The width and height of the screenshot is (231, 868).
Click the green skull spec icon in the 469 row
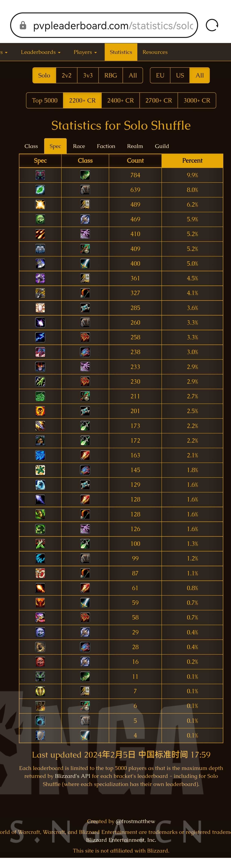[x=40, y=219]
